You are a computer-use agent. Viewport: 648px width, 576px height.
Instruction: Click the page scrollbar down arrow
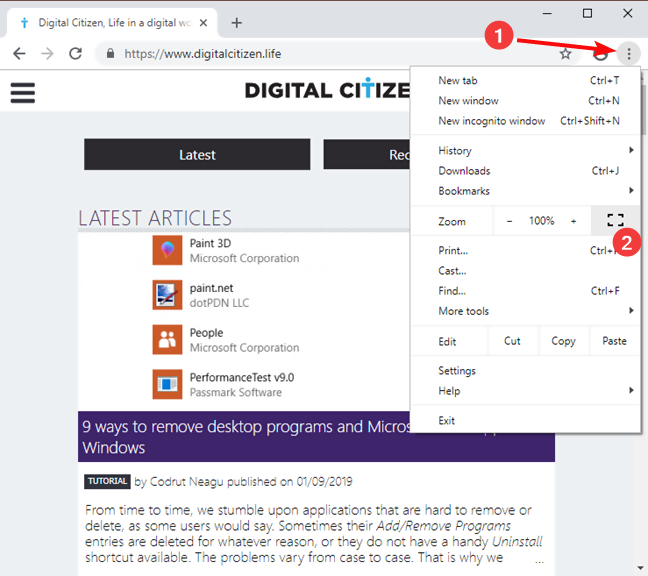pyautogui.click(x=641, y=569)
